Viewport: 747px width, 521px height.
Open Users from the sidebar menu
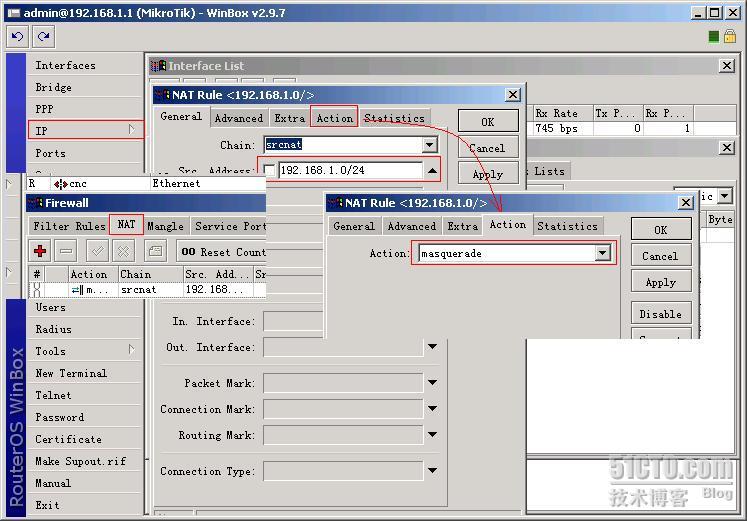(86, 307)
